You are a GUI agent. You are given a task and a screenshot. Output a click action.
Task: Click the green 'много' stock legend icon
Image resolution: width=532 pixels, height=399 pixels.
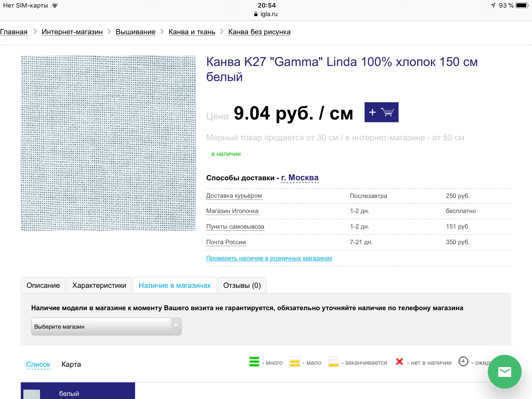tap(254, 362)
